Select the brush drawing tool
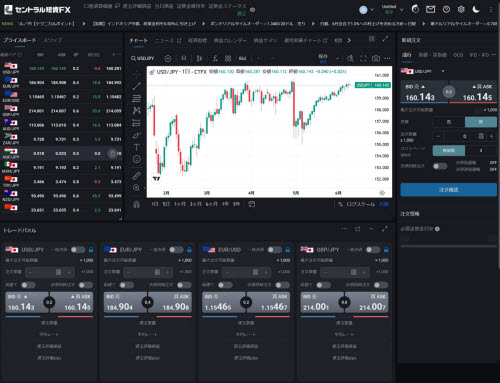The width and height of the screenshot is (500, 383). pyautogui.click(x=136, y=135)
